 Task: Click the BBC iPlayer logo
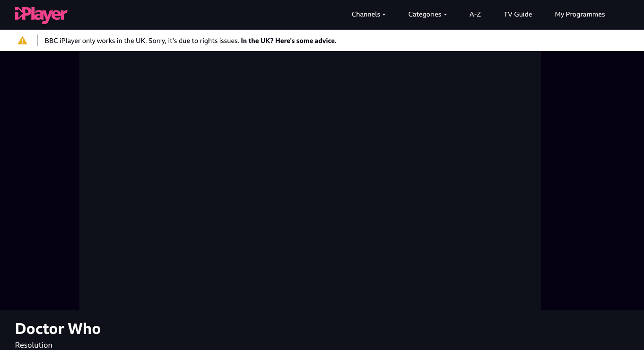(x=41, y=15)
